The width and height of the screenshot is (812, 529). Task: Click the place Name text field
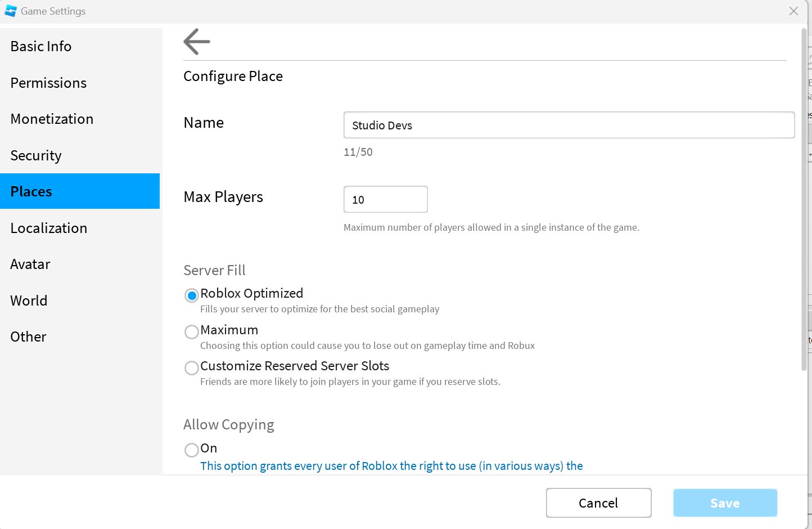[569, 125]
